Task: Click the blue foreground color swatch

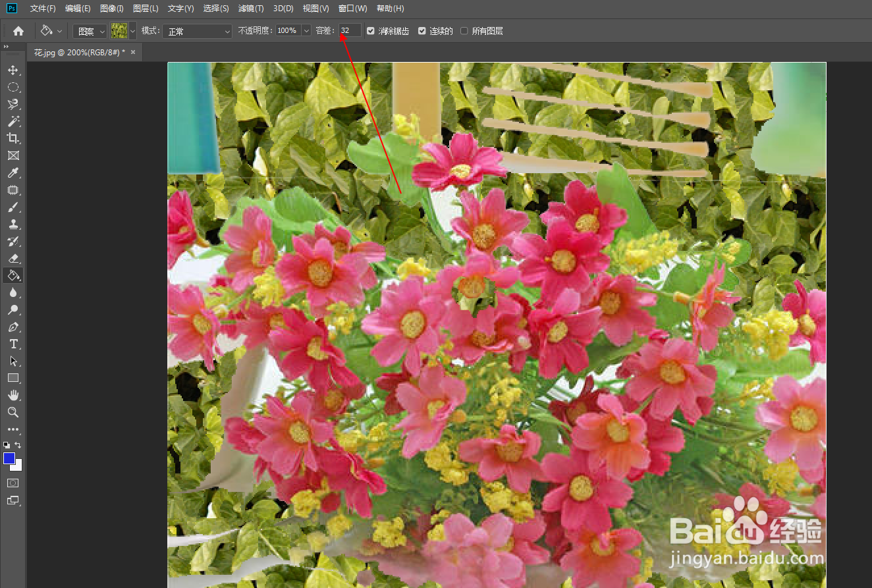Action: (x=9, y=458)
